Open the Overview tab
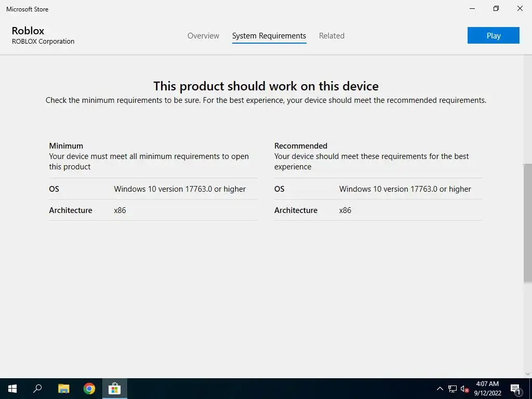This screenshot has height=399, width=532. 203,36
